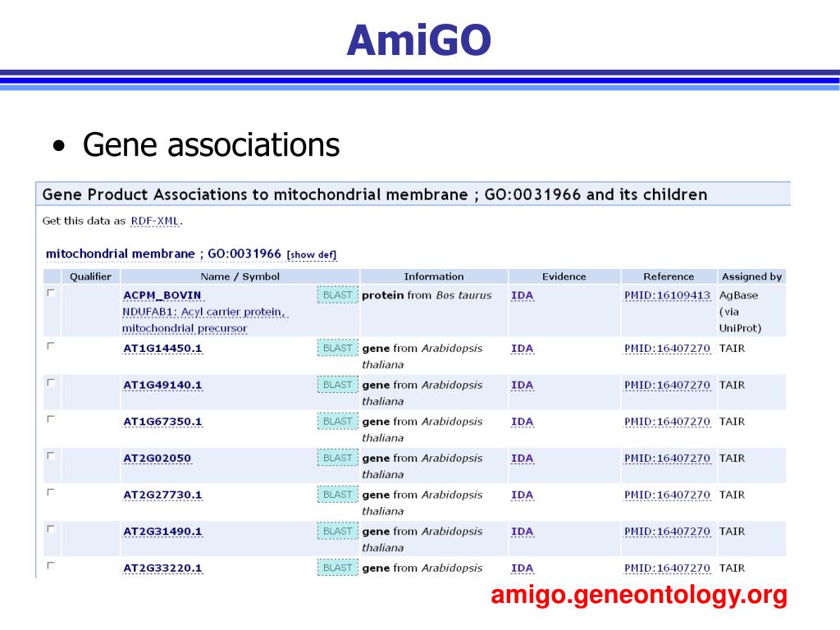Open the mitochondrial membrane term link
The height and width of the screenshot is (630, 840).
tap(163, 253)
